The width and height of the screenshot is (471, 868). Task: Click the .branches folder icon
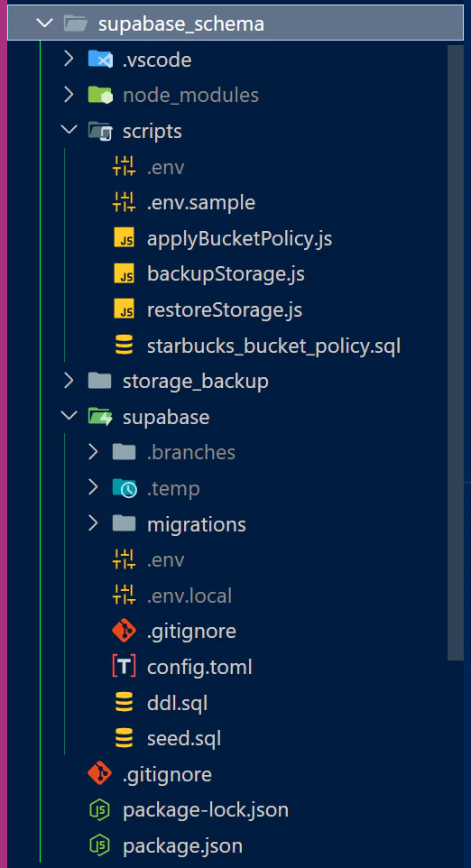point(124,452)
